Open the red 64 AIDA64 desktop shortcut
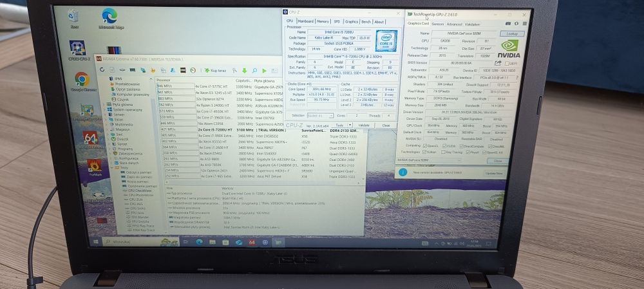644x289 pixels. [x=90, y=138]
